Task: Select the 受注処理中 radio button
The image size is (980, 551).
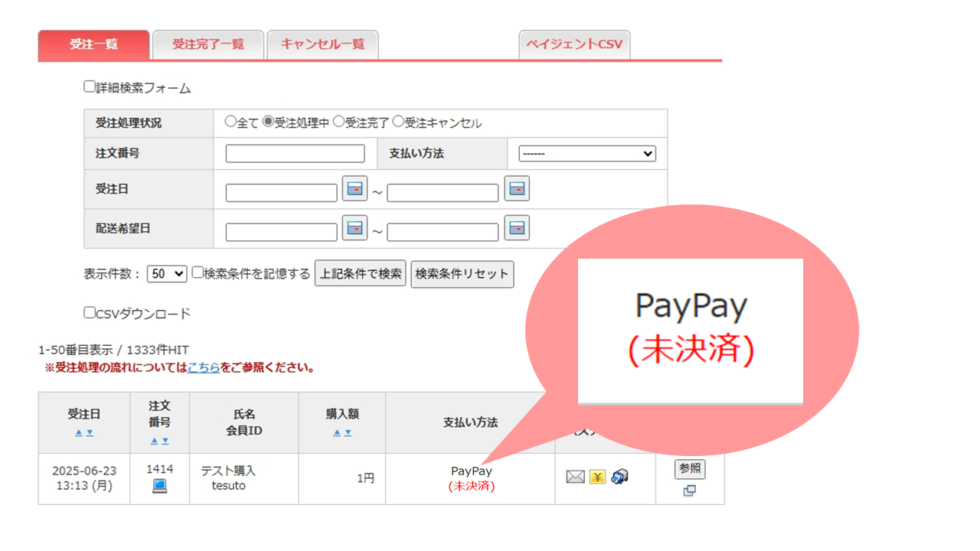Action: [268, 122]
